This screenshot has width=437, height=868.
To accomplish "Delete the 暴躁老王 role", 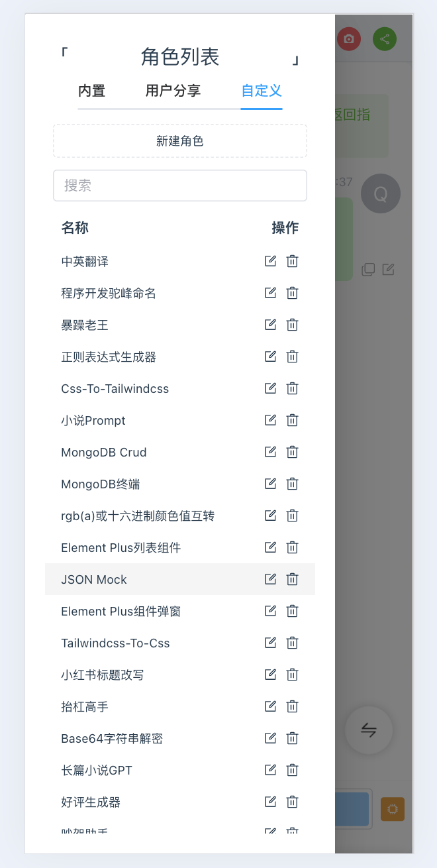I will (292, 324).
